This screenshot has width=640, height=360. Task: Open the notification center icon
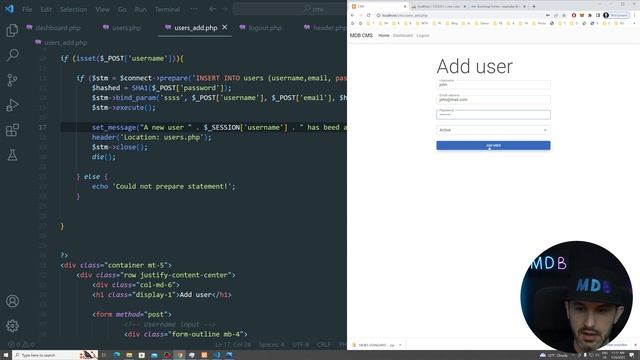pyautogui.click(x=632, y=355)
